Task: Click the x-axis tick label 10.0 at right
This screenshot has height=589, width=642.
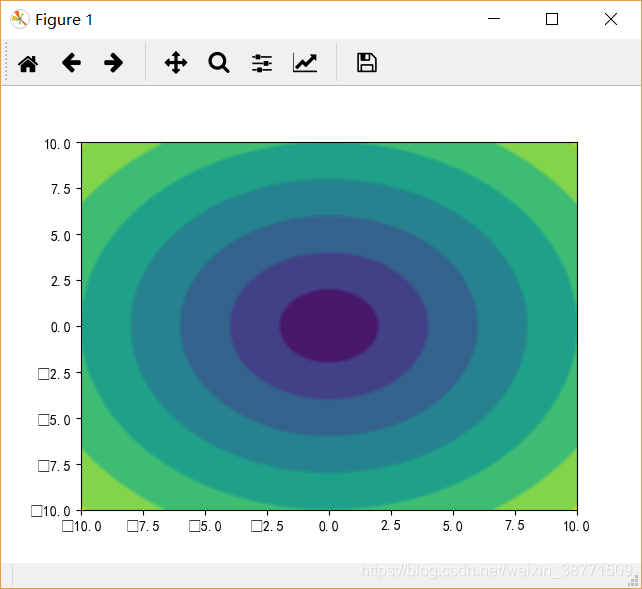Action: pyautogui.click(x=576, y=526)
